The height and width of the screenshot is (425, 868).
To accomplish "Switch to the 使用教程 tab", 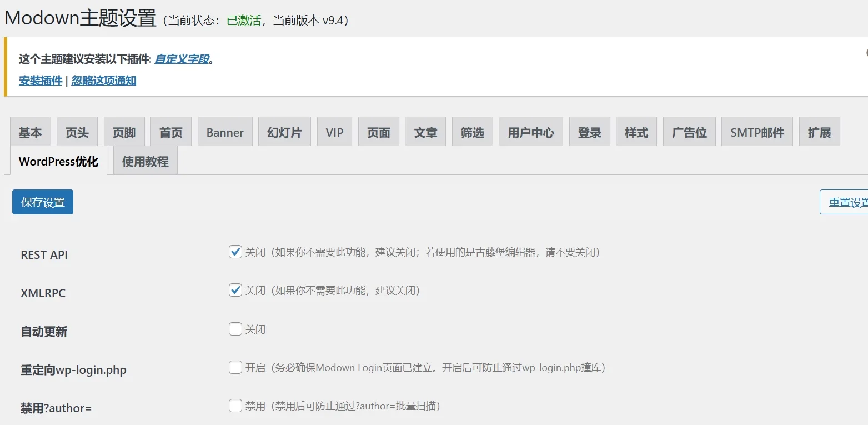I will [x=144, y=161].
